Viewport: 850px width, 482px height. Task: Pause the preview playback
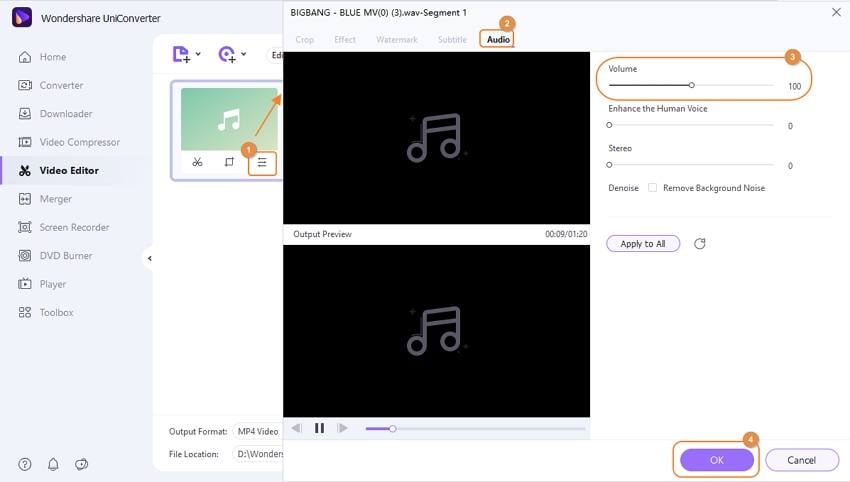319,428
